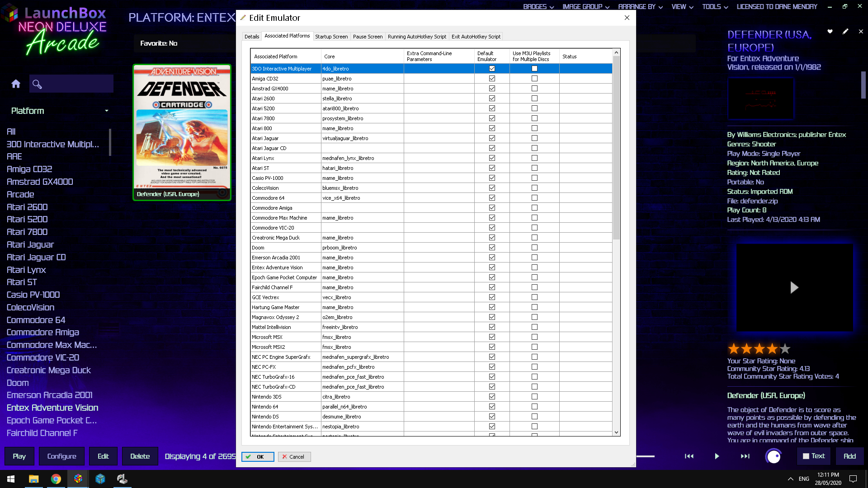This screenshot has width=868, height=488.
Task: Open Windows notification center
Action: tap(853, 479)
